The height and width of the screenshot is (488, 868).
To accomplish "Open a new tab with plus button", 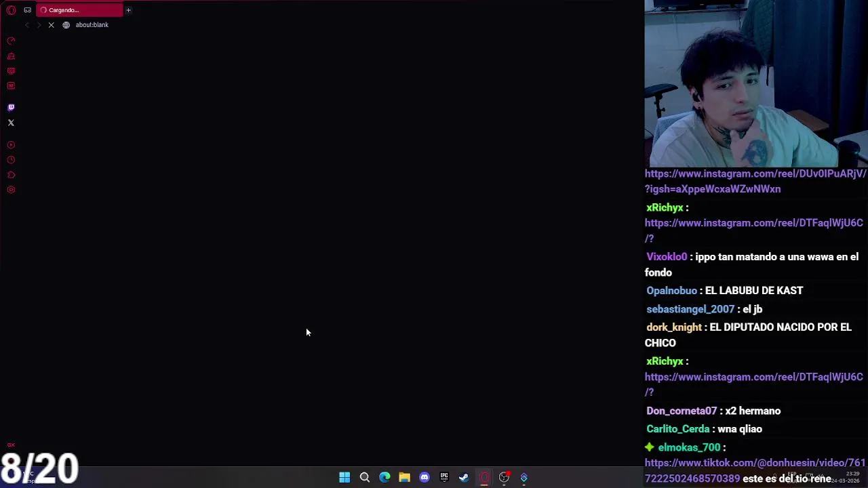I will (128, 10).
